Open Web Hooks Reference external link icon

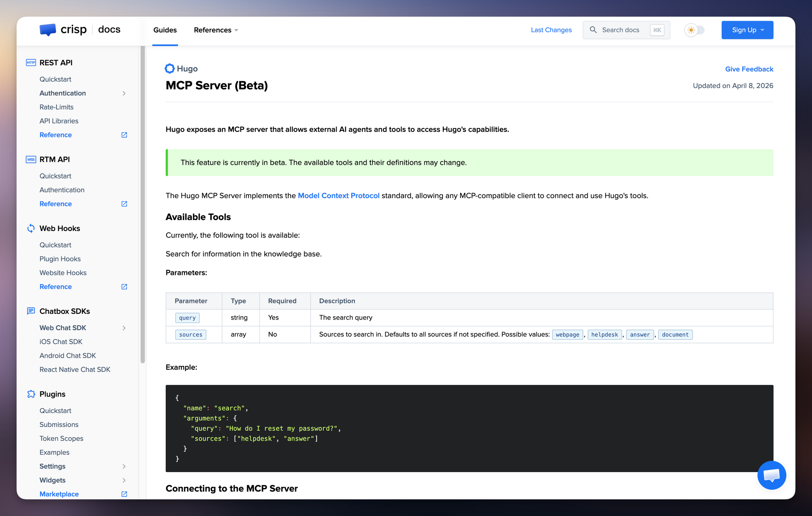click(124, 287)
